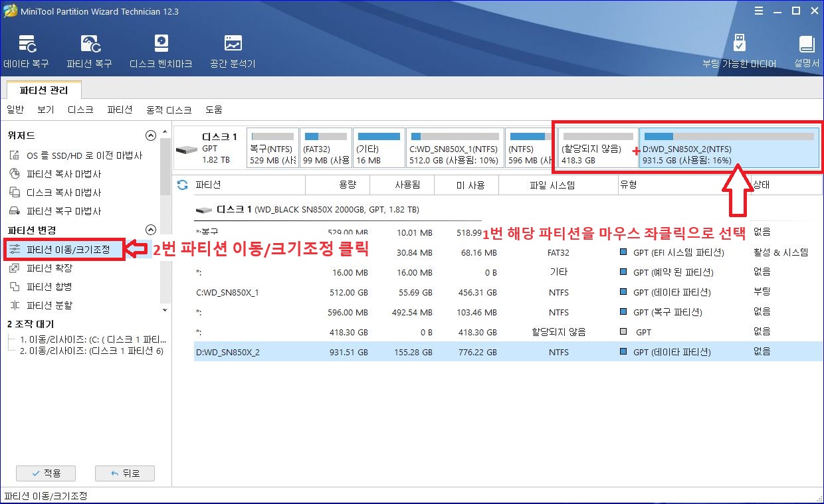The width and height of the screenshot is (824, 504).
Task: Click the 16.00 MB capacity cell of the 기타 row
Action: 349,273
